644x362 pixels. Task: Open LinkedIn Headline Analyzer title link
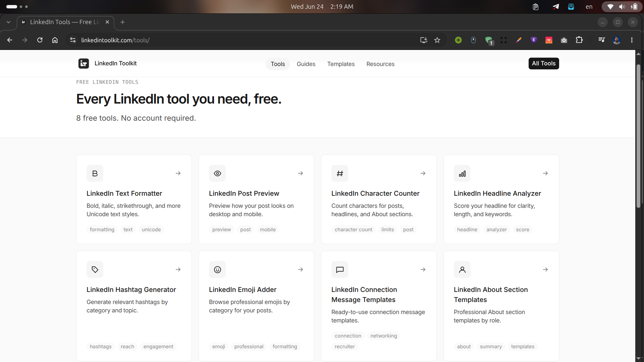click(x=497, y=193)
